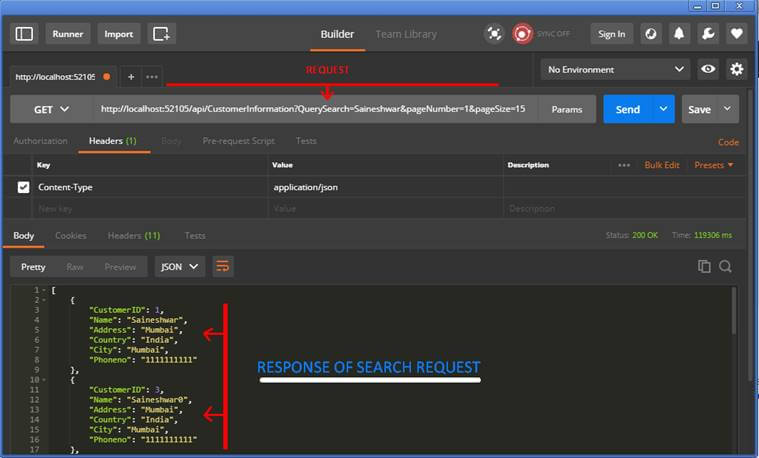Click the Import button
Viewport: 759px width, 458px height.
[x=119, y=34]
